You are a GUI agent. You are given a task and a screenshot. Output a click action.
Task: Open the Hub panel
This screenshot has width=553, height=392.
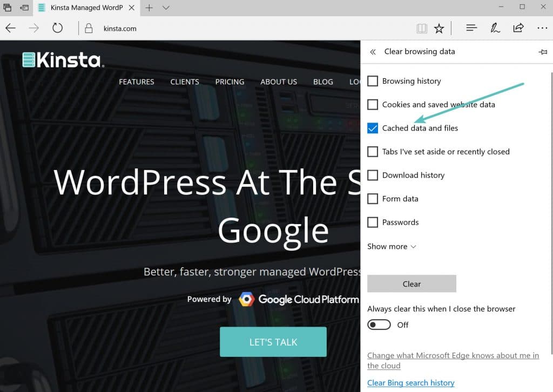(471, 28)
